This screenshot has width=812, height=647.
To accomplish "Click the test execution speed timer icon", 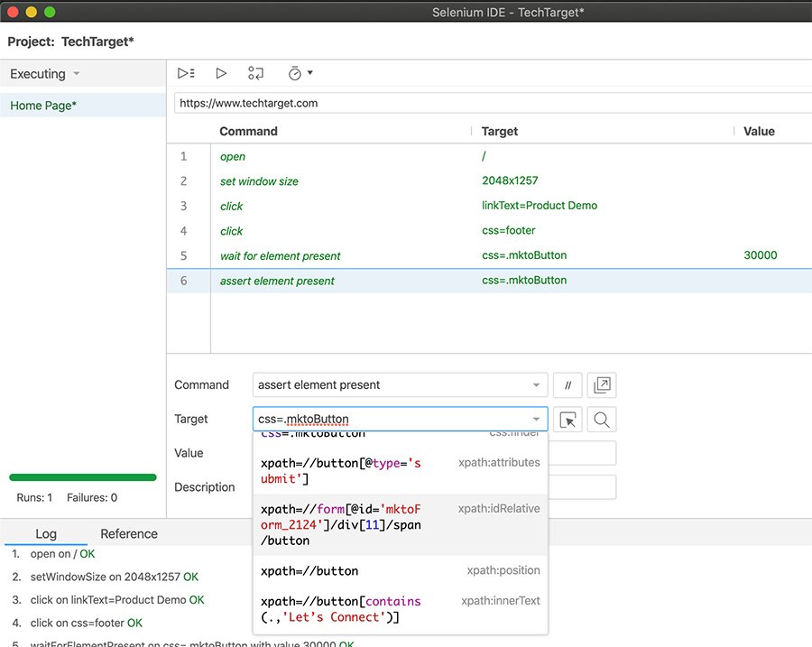I will point(294,73).
